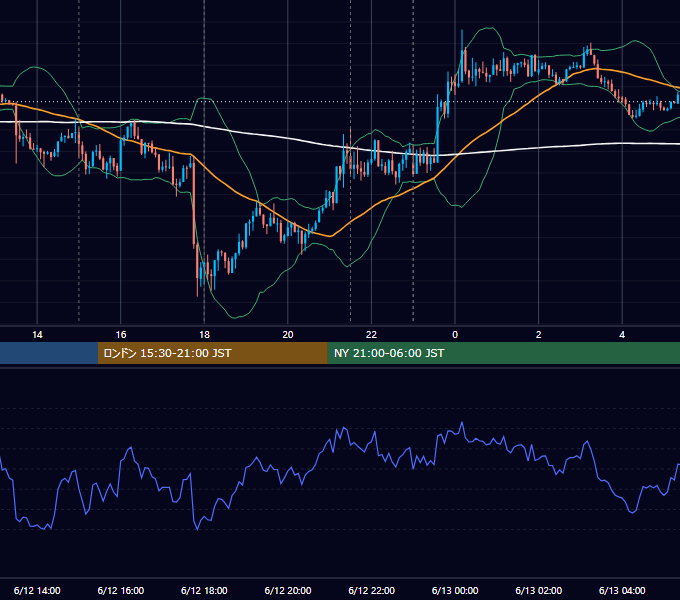The height and width of the screenshot is (600, 680).
Task: Click the 6/13 00:00 date label
Action: (455, 590)
